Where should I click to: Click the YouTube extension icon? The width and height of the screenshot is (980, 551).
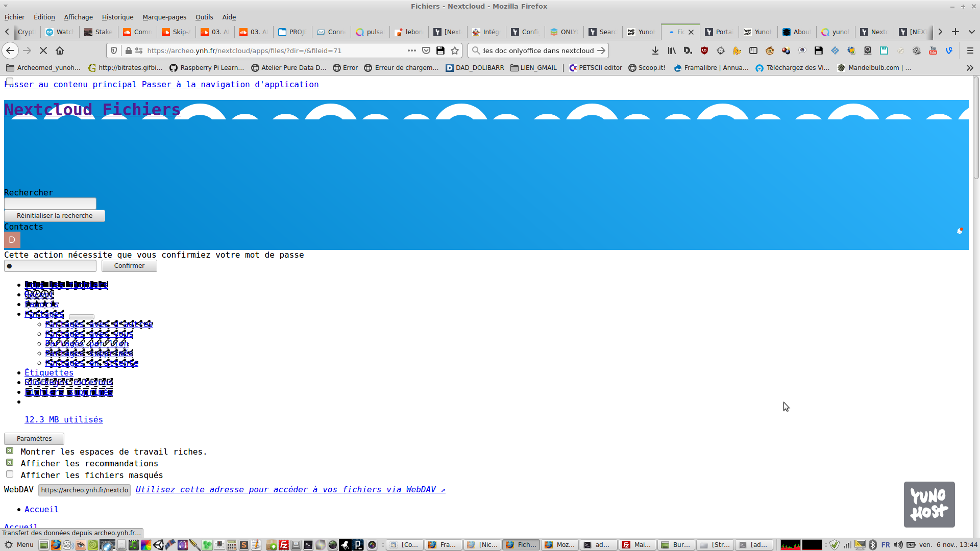tap(933, 51)
